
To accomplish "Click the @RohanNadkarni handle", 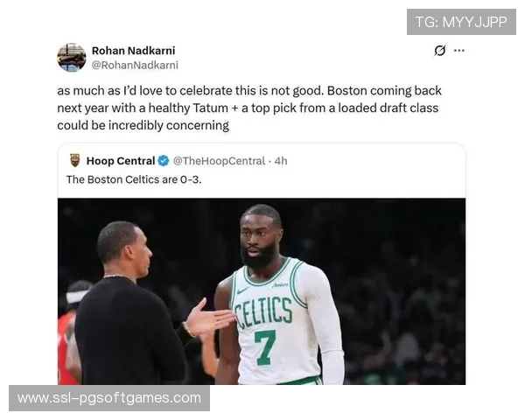I will pos(135,65).
